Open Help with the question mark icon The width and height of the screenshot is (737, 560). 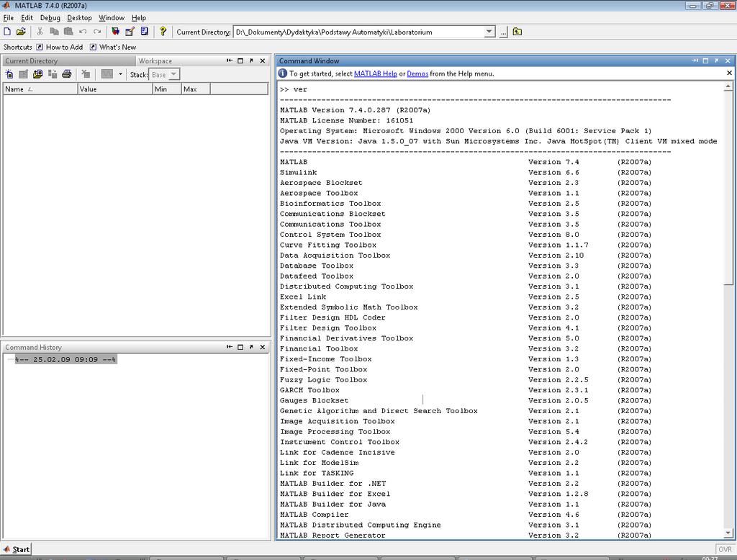[x=163, y=32]
